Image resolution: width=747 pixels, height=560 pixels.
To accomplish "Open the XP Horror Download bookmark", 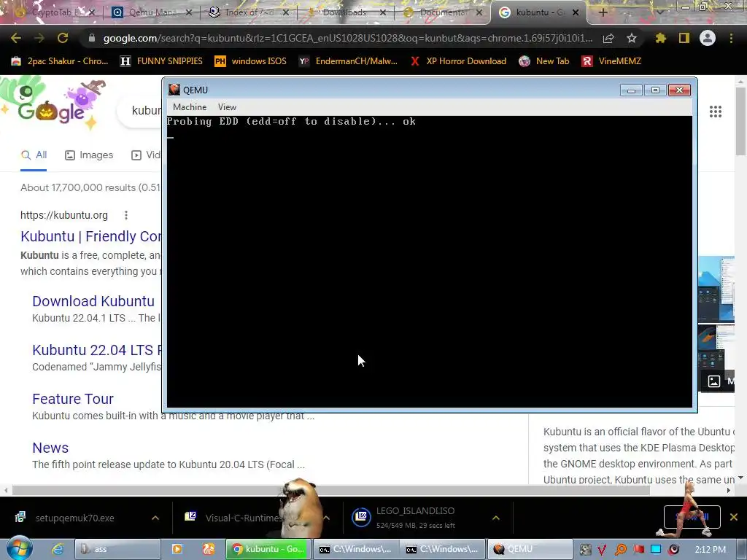I will click(458, 61).
